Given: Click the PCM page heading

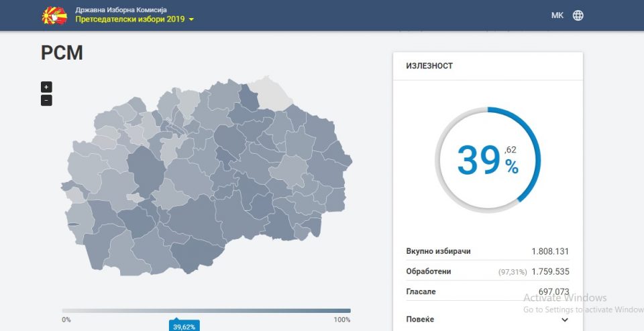Looking at the screenshot, I should point(62,53).
